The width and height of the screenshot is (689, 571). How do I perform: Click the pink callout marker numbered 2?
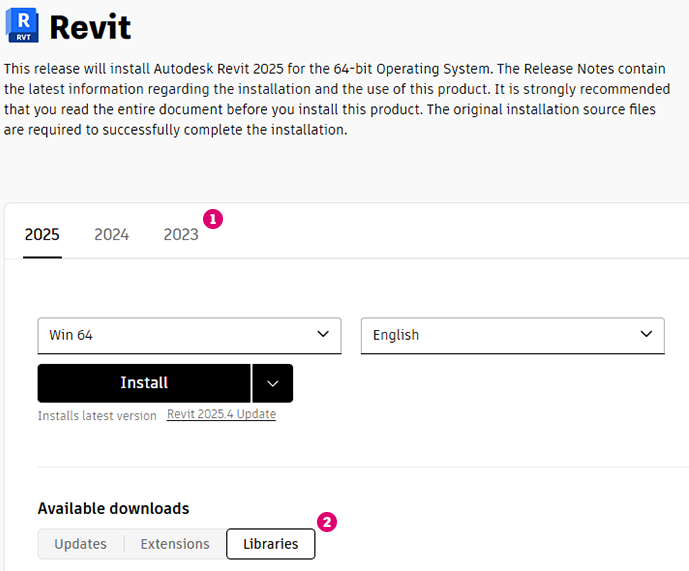coord(326,522)
